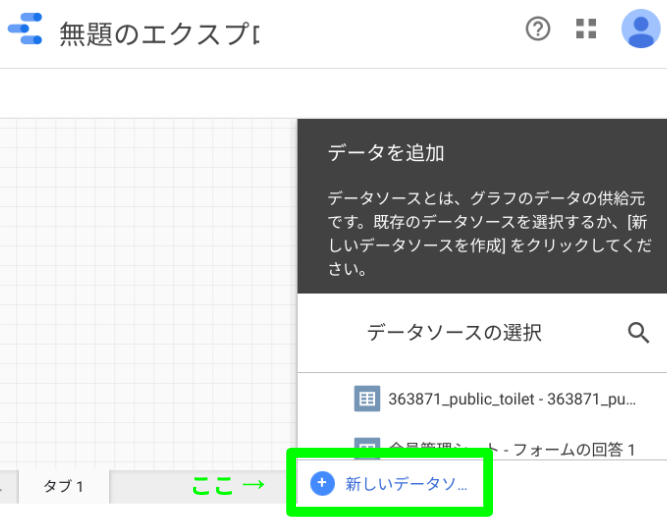667x522 pixels.
Task: Open the Google apps grid icon
Action: click(586, 29)
